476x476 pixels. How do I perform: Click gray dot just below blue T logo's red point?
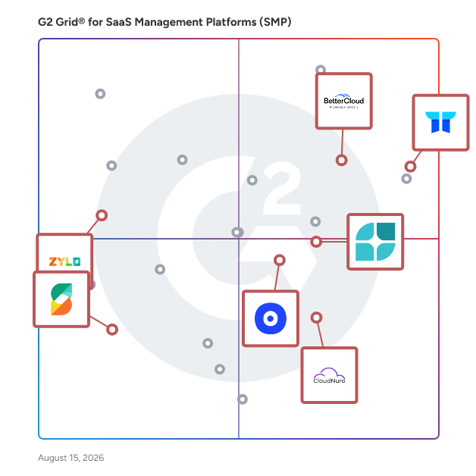pos(406,179)
